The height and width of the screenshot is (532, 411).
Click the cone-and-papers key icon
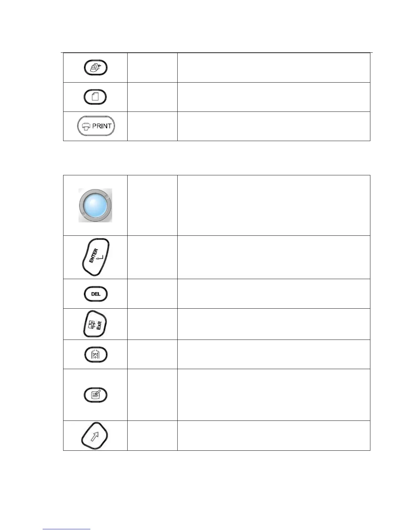click(95, 68)
